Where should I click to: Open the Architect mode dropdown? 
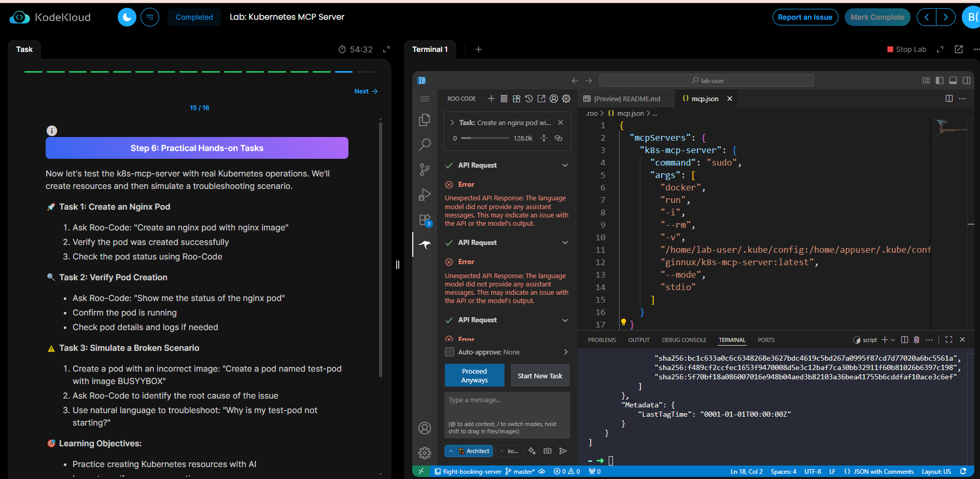(469, 451)
